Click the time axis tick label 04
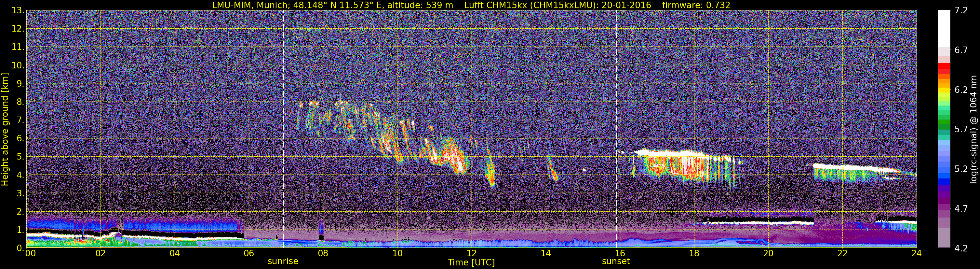980x269 pixels. [x=174, y=254]
